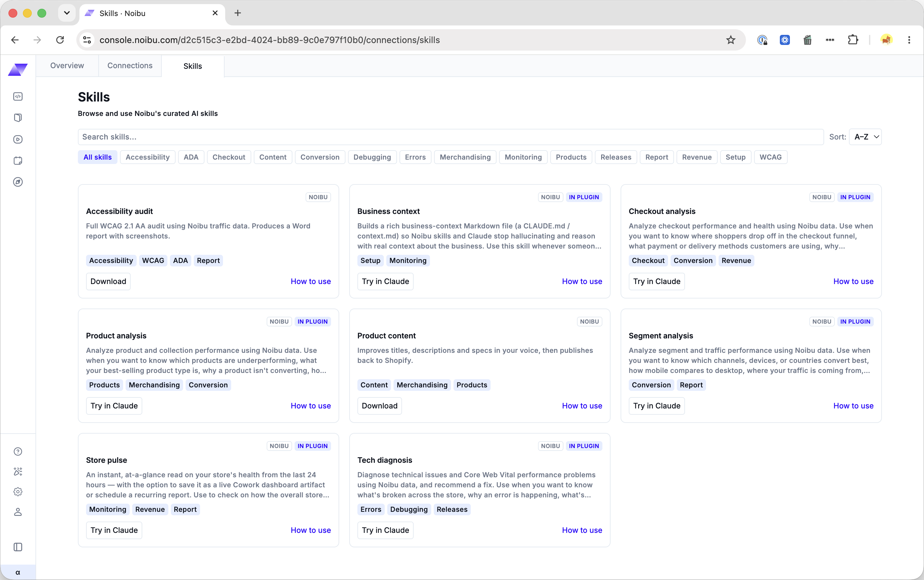Open the Chrome profile avatar
Image resolution: width=924 pixels, height=580 pixels.
click(x=886, y=40)
